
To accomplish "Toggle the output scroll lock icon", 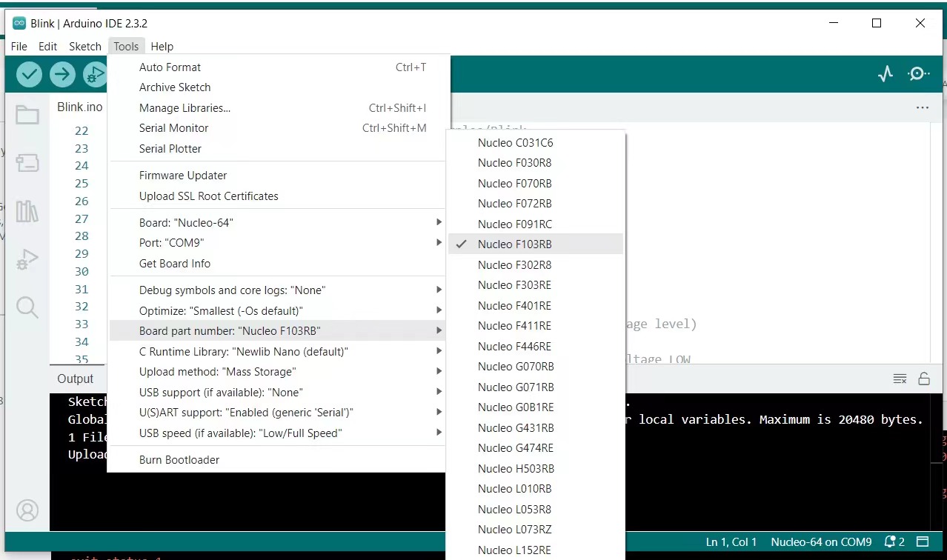I will click(924, 379).
